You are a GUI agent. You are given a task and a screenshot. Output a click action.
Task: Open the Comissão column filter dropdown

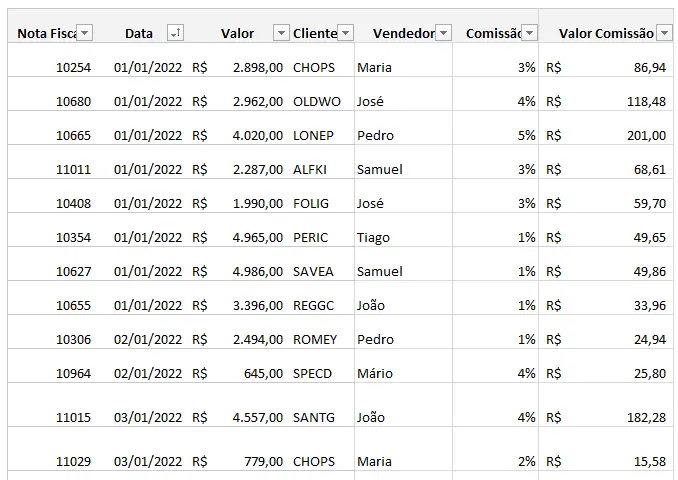pyautogui.click(x=529, y=33)
